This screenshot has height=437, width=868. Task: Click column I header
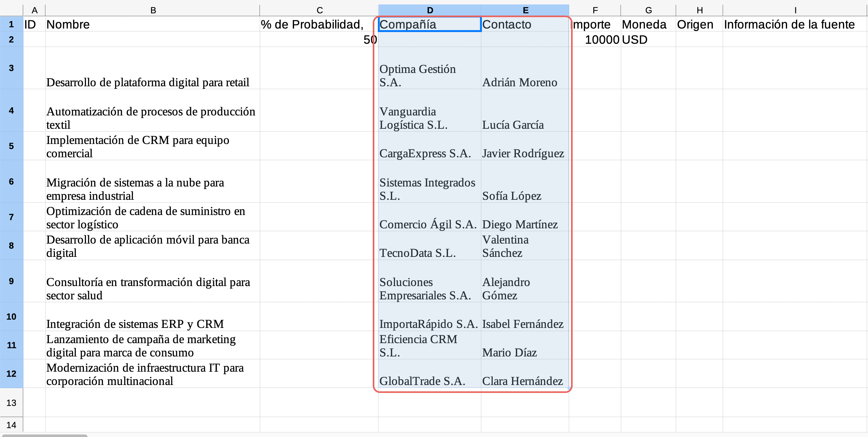794,10
